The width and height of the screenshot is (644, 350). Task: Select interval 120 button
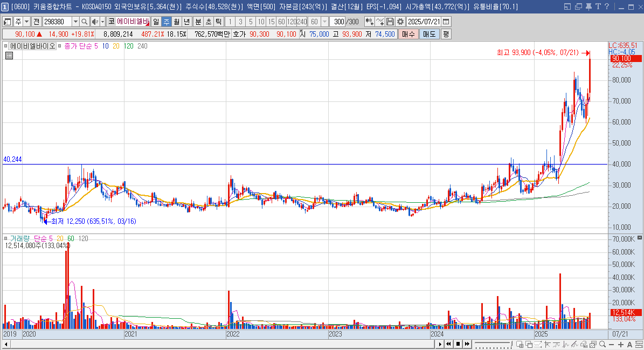click(x=292, y=22)
